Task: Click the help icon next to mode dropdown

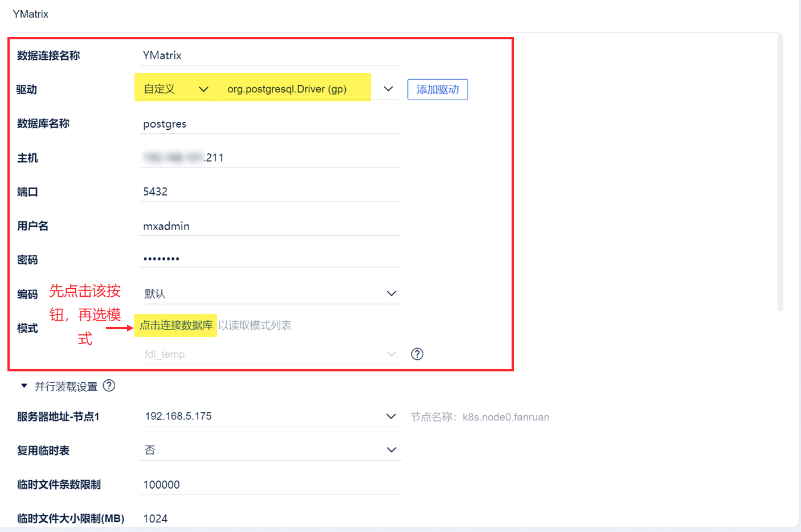Action: [x=417, y=354]
